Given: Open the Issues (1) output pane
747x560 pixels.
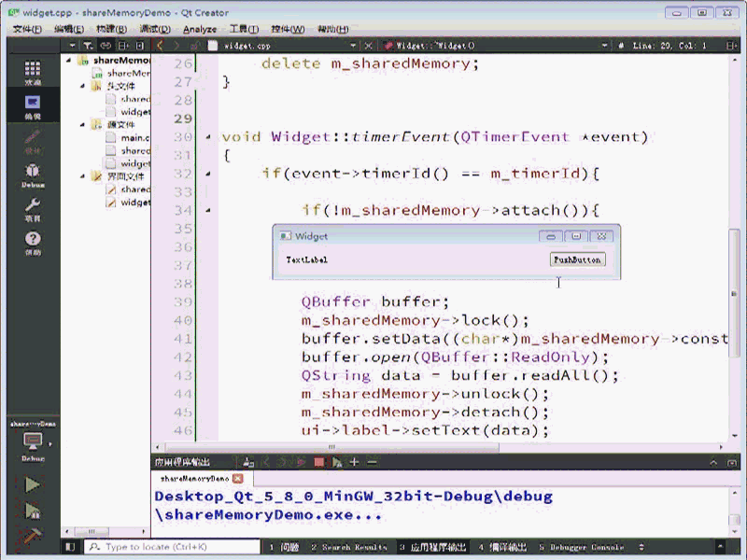Looking at the screenshot, I should coord(285,547).
